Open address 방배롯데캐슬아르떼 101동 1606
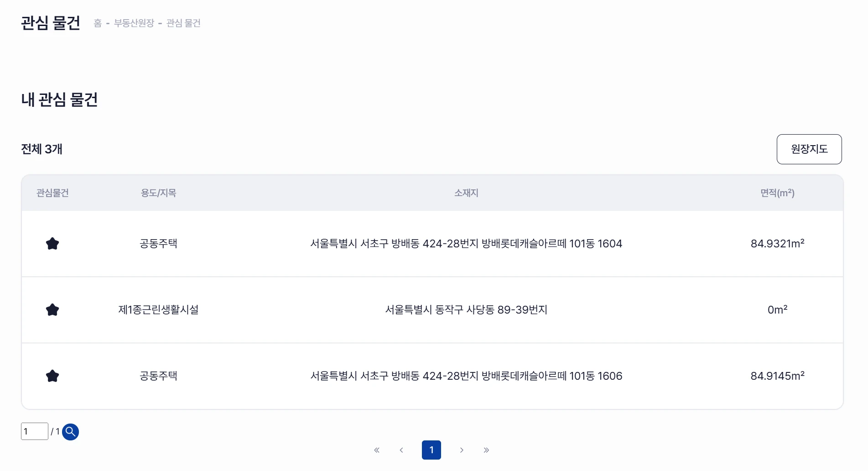 (x=466, y=376)
